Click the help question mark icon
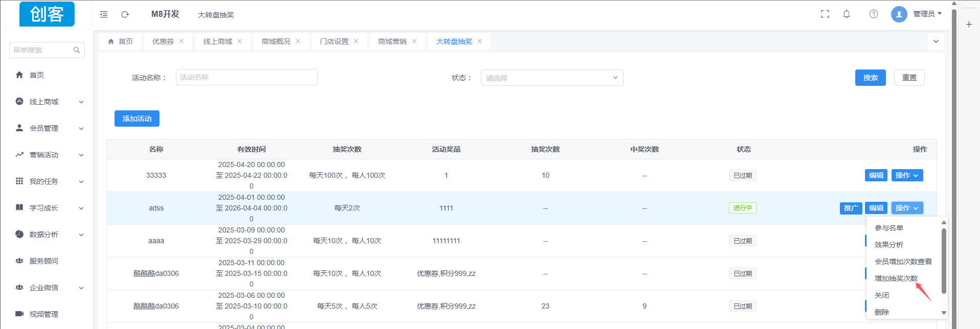 [x=874, y=14]
